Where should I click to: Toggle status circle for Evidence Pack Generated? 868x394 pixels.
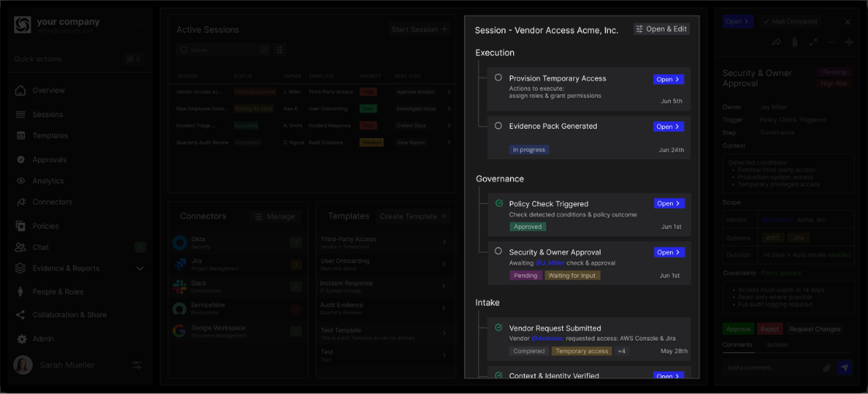click(x=498, y=126)
